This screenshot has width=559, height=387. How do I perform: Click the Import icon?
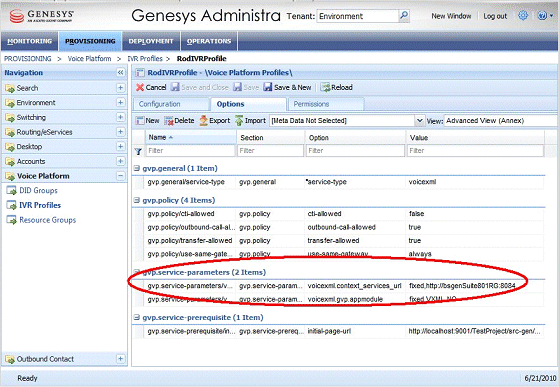(239, 120)
